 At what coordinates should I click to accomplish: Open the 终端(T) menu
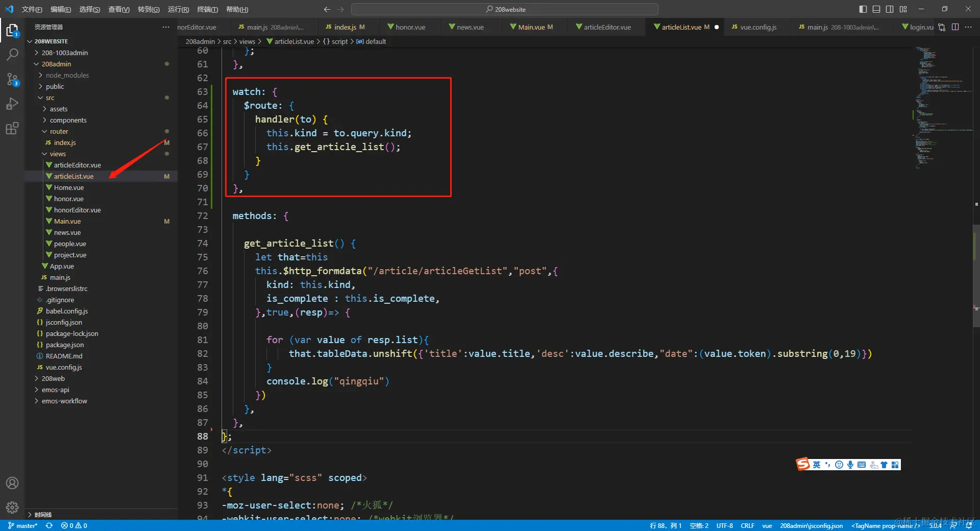(208, 9)
